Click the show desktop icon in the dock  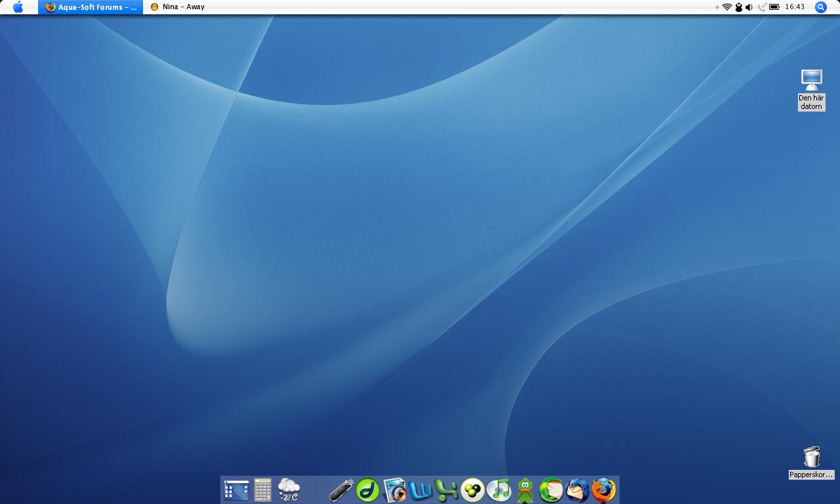(236, 490)
